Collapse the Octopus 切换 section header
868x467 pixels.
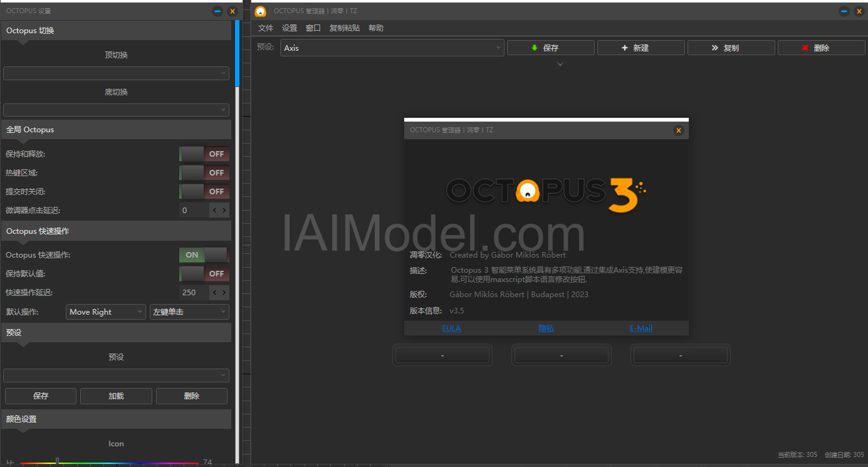pos(116,31)
